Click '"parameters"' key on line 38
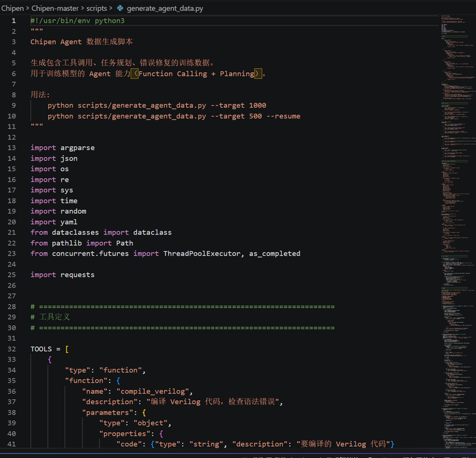 click(108, 412)
